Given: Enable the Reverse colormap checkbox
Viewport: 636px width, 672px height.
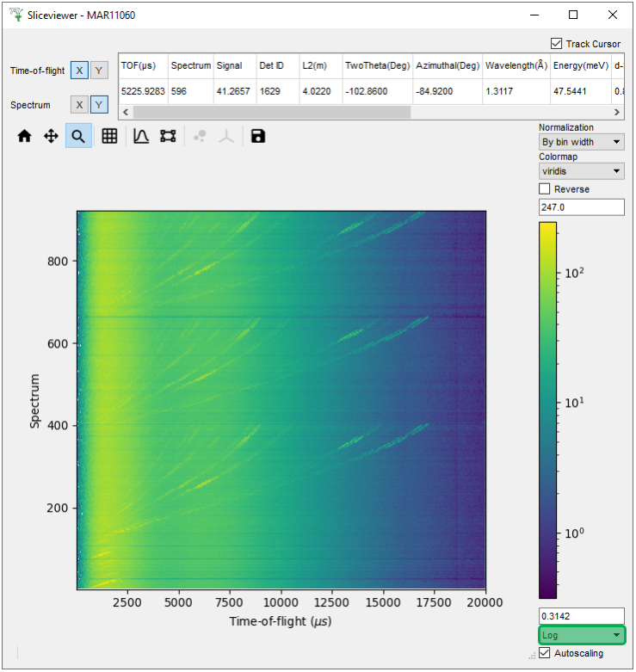Looking at the screenshot, I should (545, 189).
